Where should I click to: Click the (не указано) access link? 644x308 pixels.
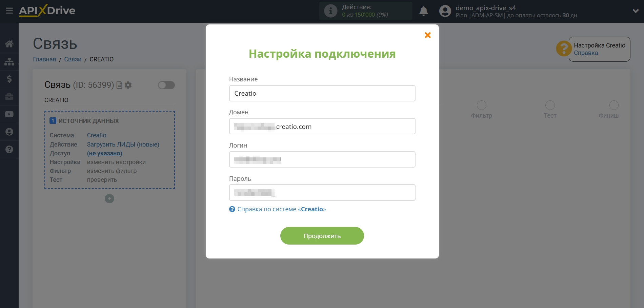tap(104, 153)
